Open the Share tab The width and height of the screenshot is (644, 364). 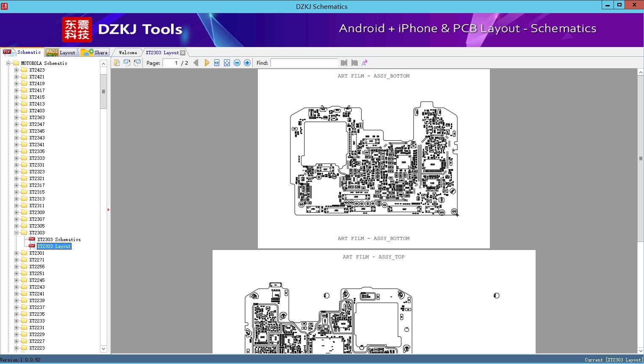tap(94, 53)
